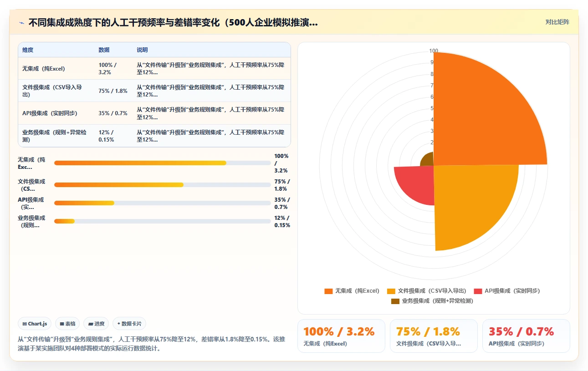
Task: Select the 文件级集成（CSV导入导出）table cell
Action: point(56,91)
